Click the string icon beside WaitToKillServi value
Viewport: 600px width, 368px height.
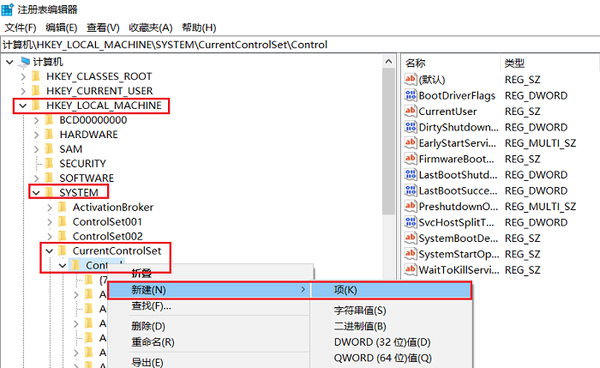[410, 270]
